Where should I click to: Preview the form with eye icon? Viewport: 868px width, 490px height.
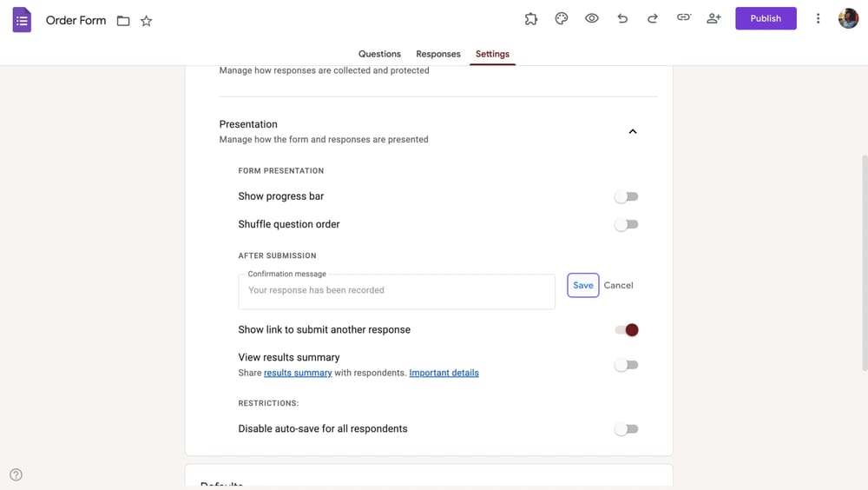[592, 18]
